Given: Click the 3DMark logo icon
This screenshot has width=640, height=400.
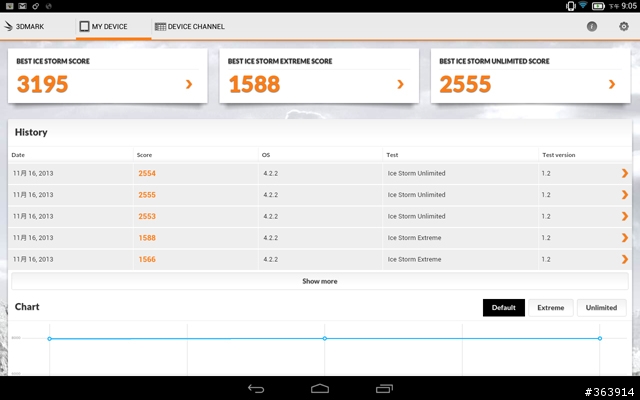Looking at the screenshot, I should 8,27.
